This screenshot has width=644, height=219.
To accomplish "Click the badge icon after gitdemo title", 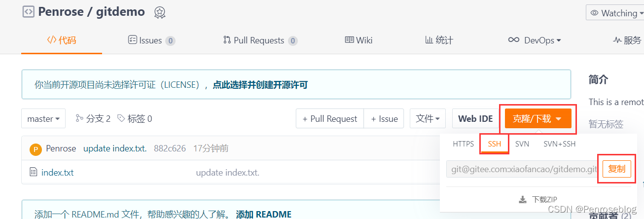I will click(x=159, y=12).
